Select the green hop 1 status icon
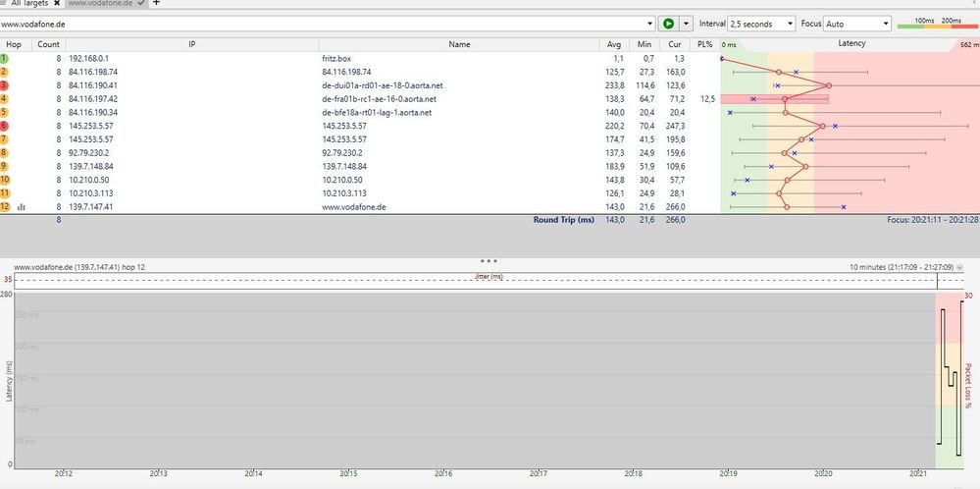 tap(4, 58)
